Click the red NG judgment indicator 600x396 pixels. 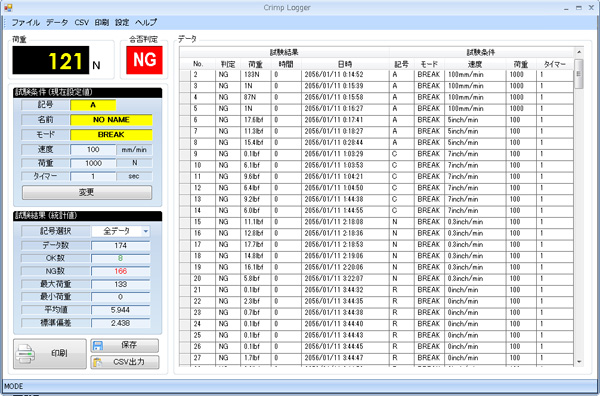tap(144, 60)
